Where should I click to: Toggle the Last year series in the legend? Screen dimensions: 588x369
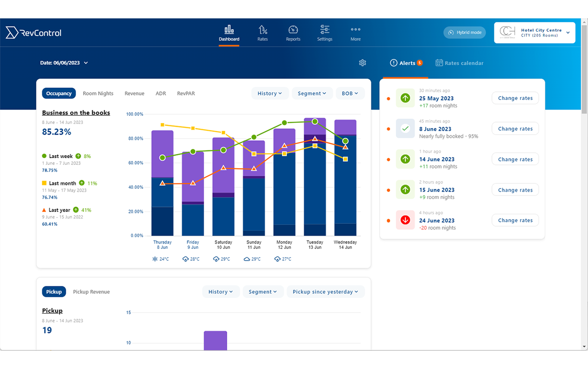59,210
